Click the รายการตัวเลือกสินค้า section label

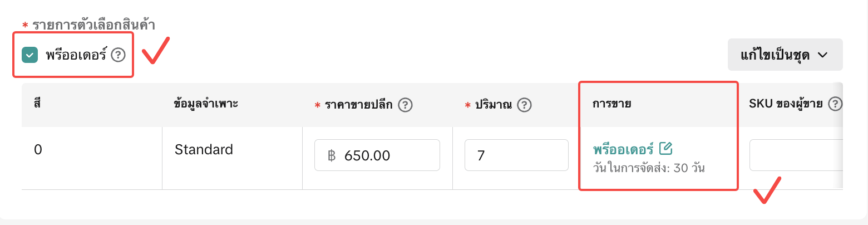tap(93, 25)
